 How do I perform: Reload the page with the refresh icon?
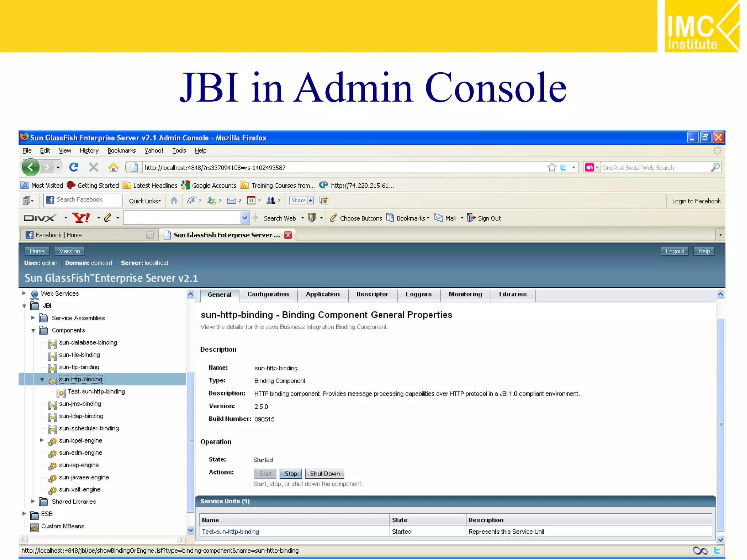74,167
